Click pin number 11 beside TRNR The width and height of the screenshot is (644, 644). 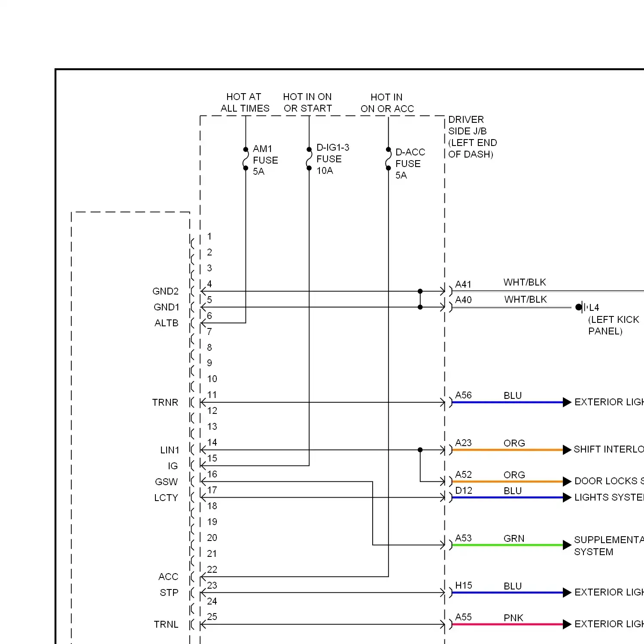(x=212, y=395)
